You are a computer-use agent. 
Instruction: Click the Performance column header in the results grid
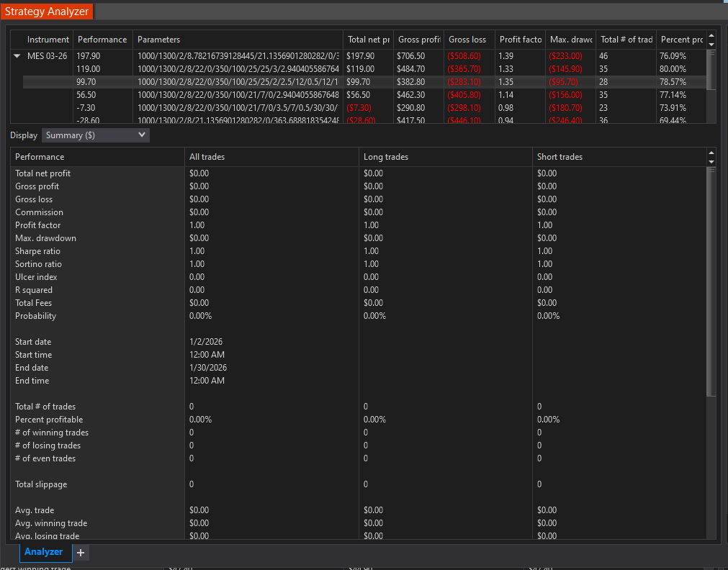click(102, 40)
